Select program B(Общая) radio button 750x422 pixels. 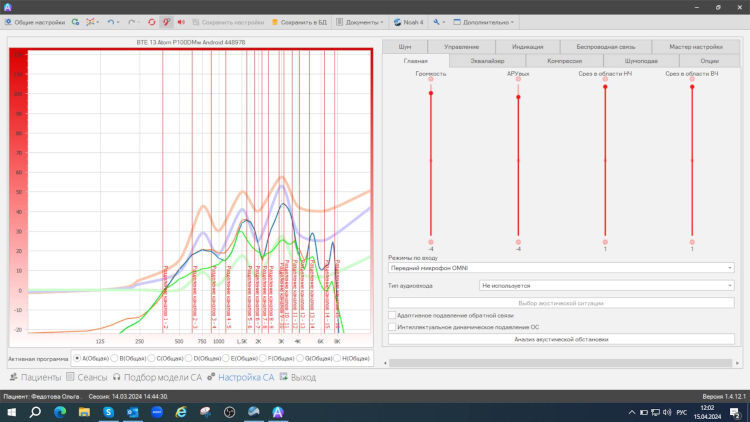click(x=114, y=358)
